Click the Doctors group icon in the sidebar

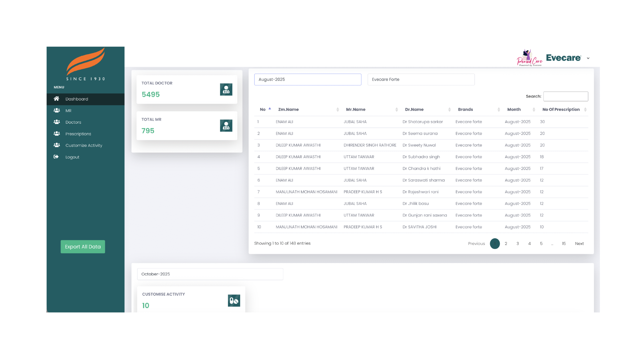[x=57, y=122]
